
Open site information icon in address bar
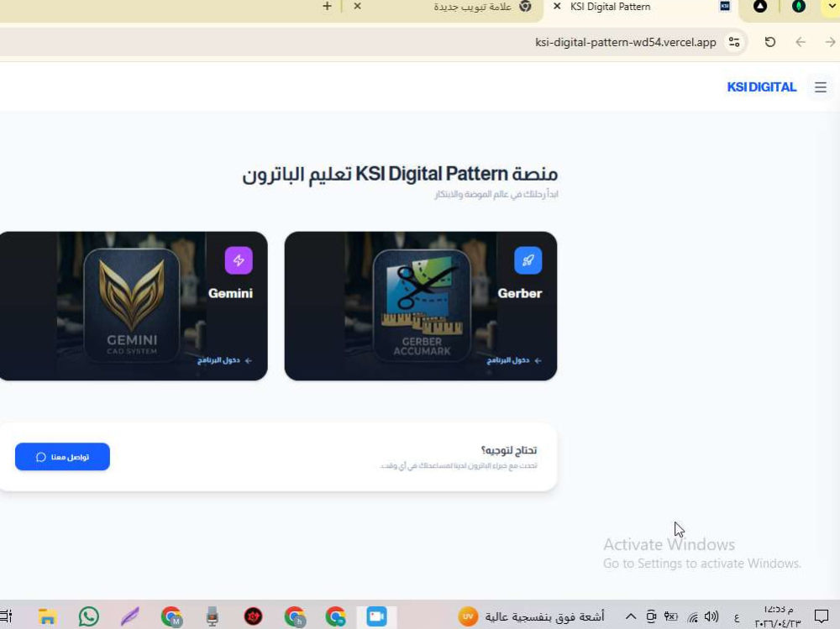pyautogui.click(x=734, y=42)
